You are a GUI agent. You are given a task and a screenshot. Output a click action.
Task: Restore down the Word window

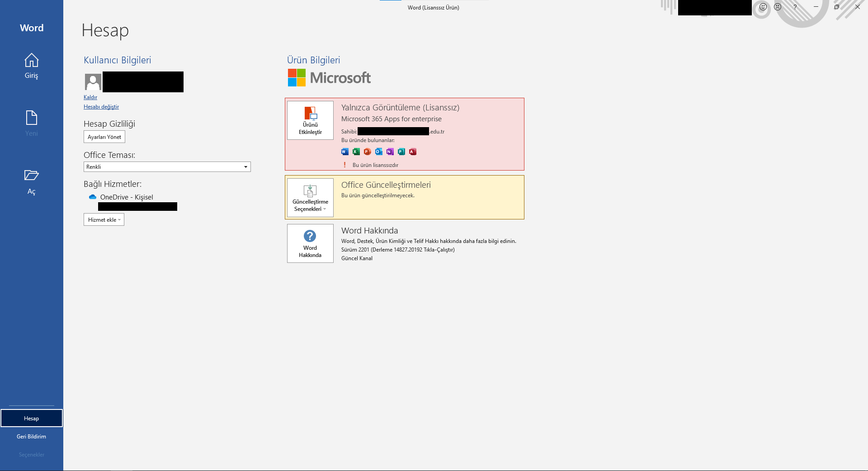coord(837,7)
